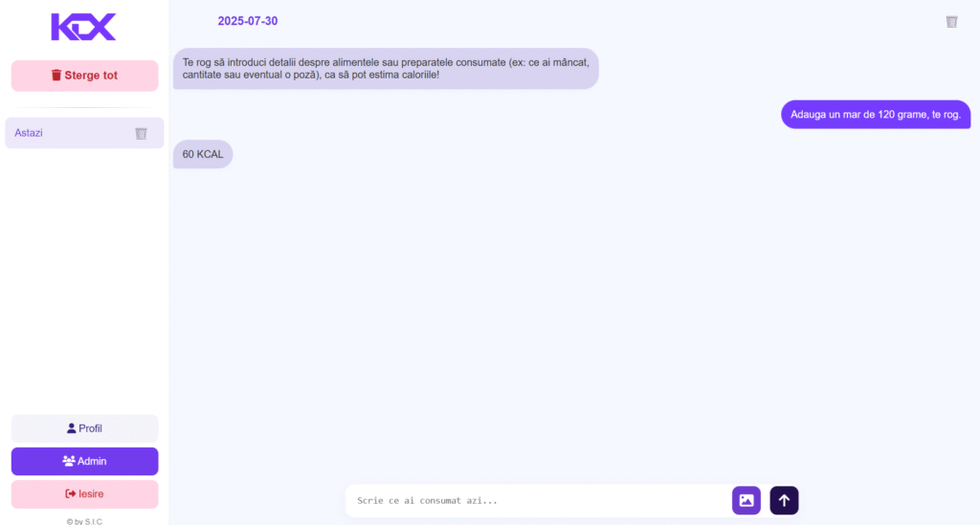This screenshot has height=525, width=980.
Task: Click the '© by S.I.C' footer text
Action: [x=84, y=521]
